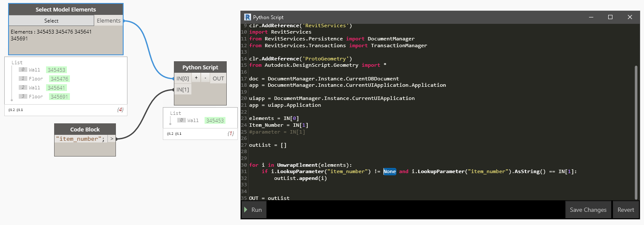
Task: Click the "item_number" code block text
Action: (x=80, y=139)
